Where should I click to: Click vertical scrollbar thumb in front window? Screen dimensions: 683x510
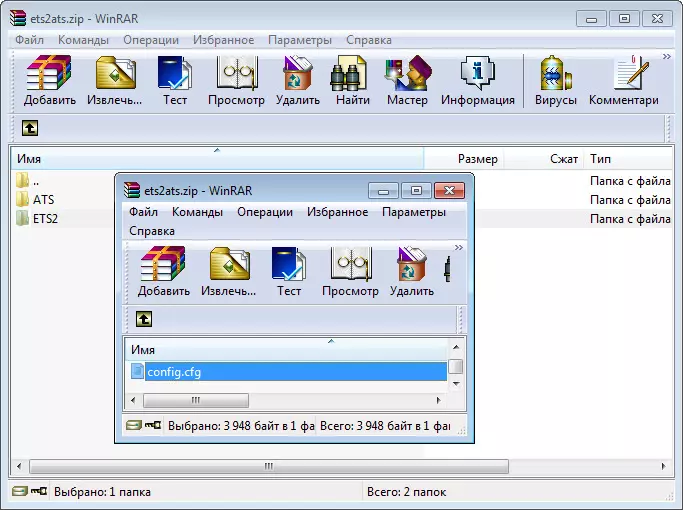pyautogui.click(x=456, y=366)
